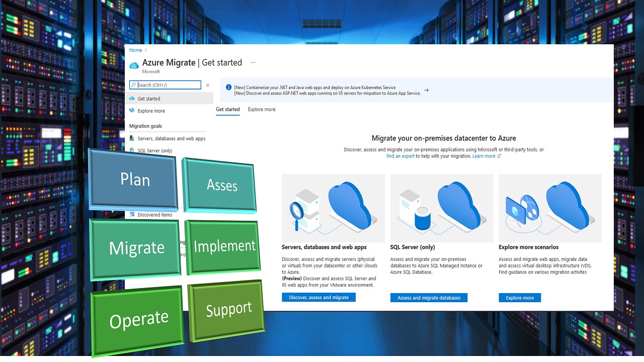Collapse the sidebar with the double-chevron icon
This screenshot has width=644, height=362.
coord(208,85)
